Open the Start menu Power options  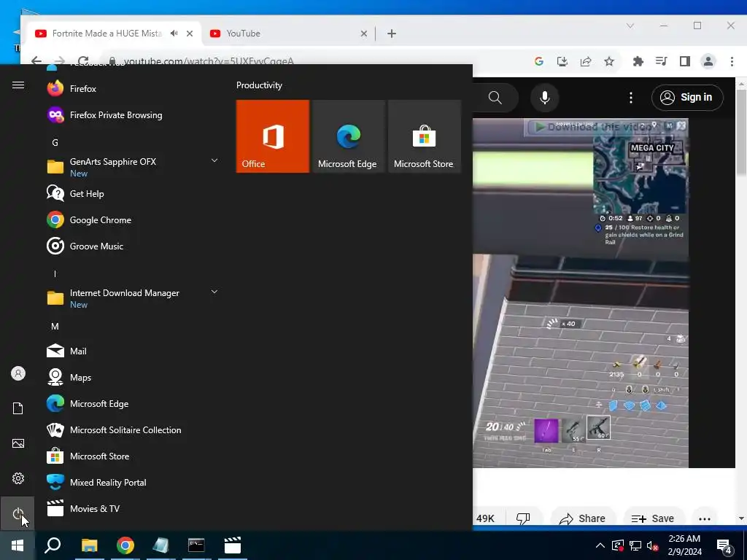[x=18, y=513]
